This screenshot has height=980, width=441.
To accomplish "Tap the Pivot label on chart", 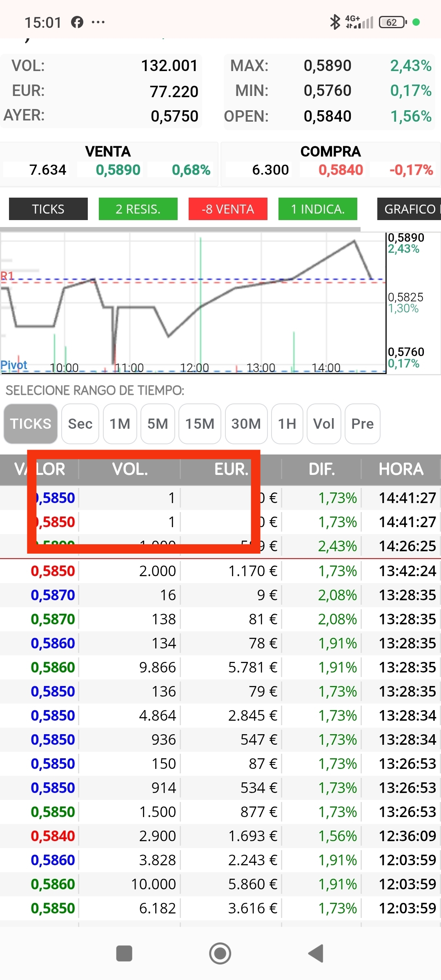I will click(x=14, y=365).
